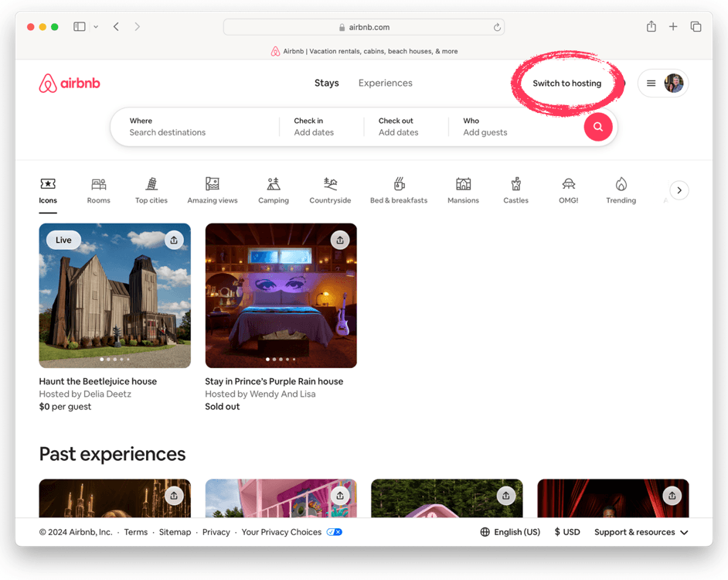Show Safari tab overview
728x580 pixels.
[x=696, y=26]
